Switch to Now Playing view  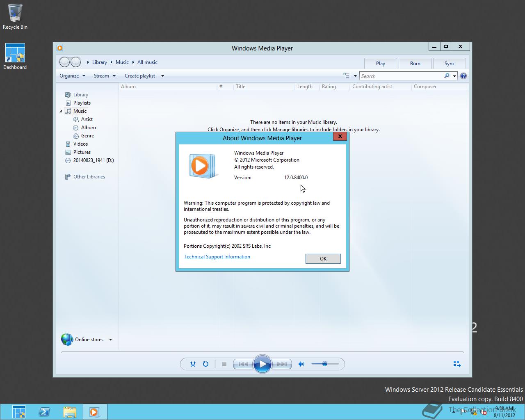[x=457, y=364]
